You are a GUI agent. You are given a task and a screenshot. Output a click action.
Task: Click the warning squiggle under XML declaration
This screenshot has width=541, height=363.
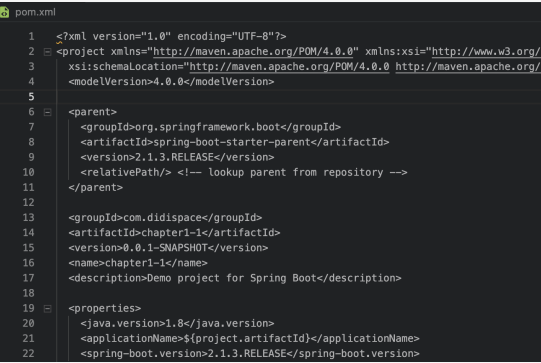[59, 42]
